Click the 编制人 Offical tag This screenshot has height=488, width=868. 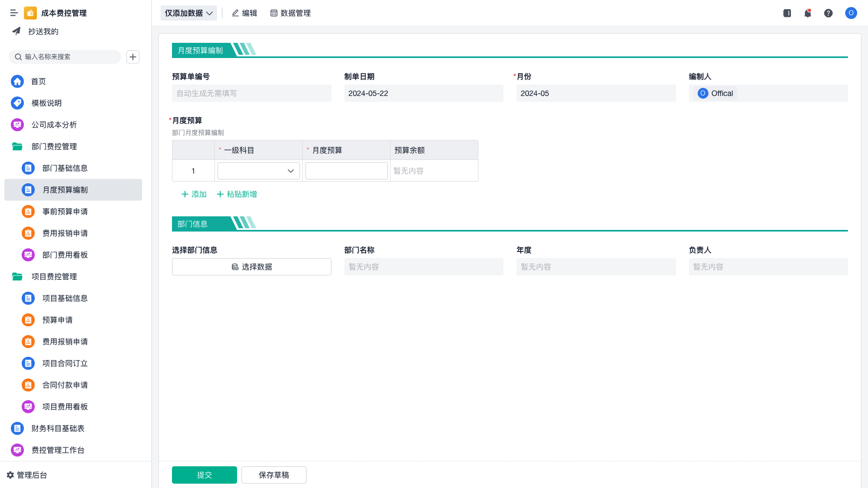pyautogui.click(x=715, y=93)
